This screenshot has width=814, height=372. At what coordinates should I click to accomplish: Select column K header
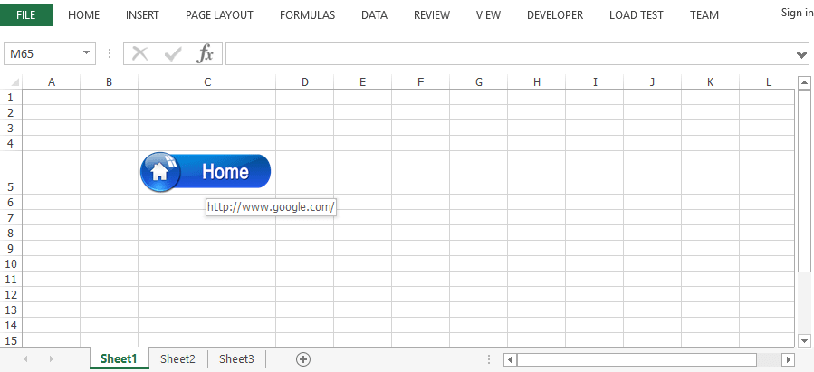point(710,82)
